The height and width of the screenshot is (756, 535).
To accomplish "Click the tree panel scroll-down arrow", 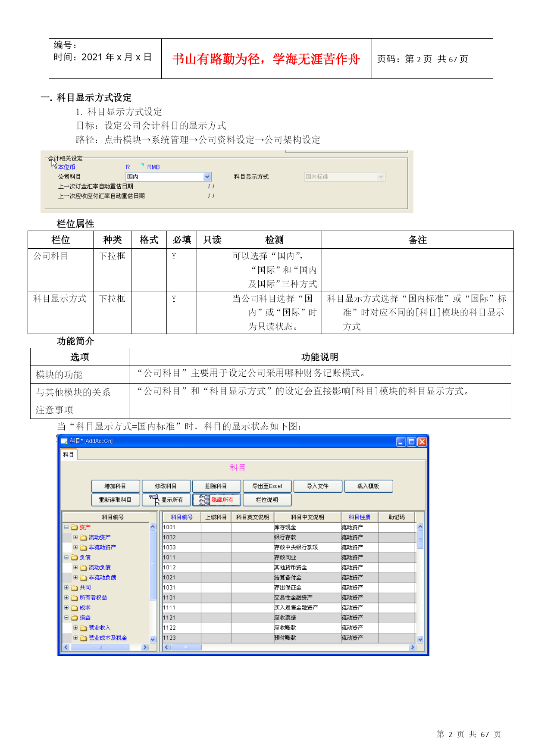I will pyautogui.click(x=153, y=640).
